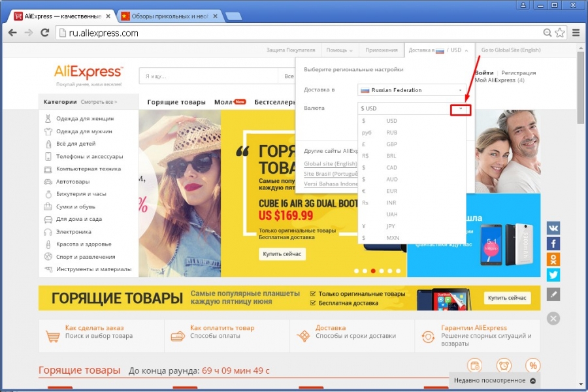Click the browser forward arrow

click(29, 33)
